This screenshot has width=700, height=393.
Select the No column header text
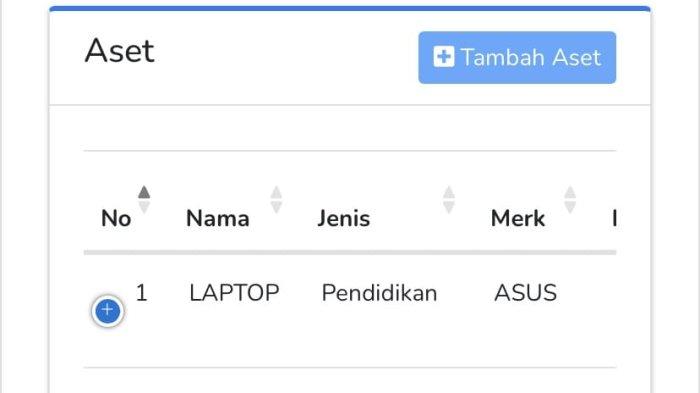click(116, 218)
